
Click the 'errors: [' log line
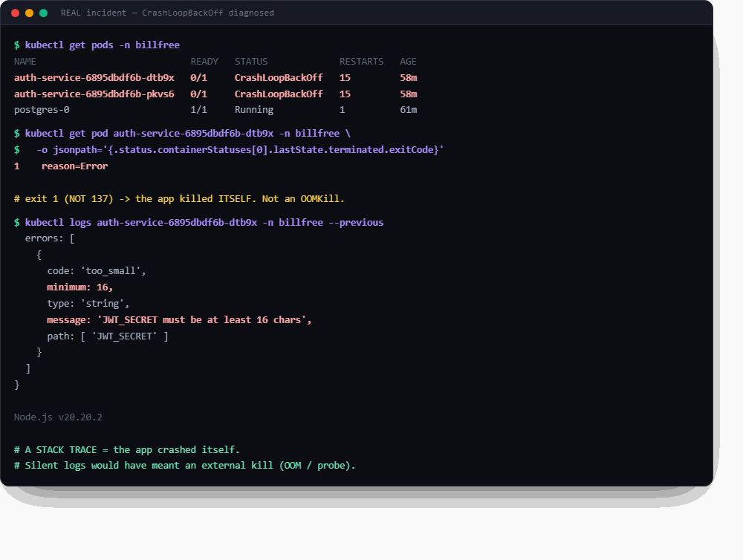click(50, 238)
